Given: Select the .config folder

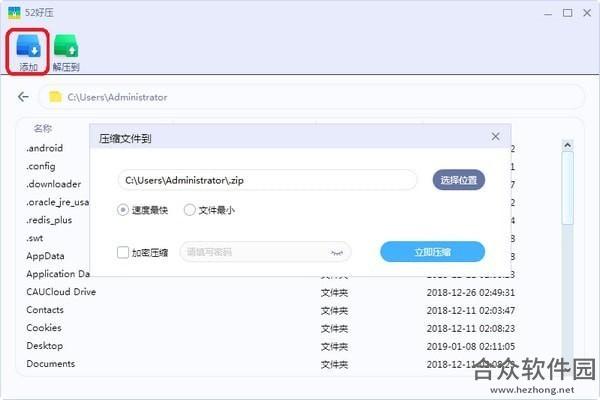Looking at the screenshot, I should pyautogui.click(x=41, y=166).
